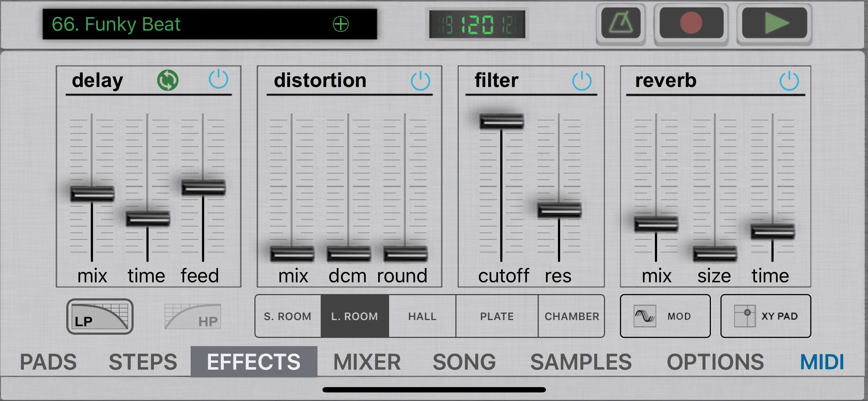The height and width of the screenshot is (401, 868).
Task: Click the delay mix slider handle
Action: [x=92, y=194]
